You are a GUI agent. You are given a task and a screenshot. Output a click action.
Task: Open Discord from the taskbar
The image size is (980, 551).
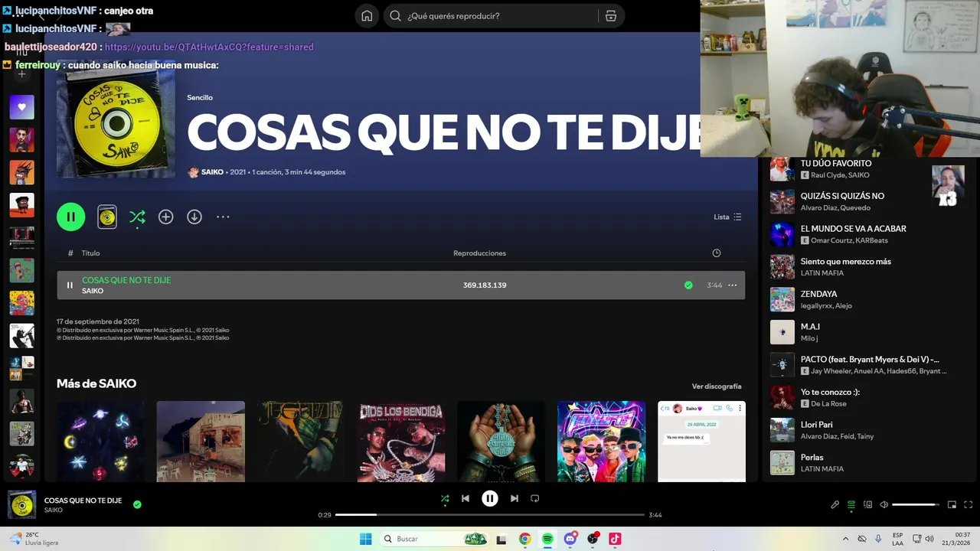(570, 539)
